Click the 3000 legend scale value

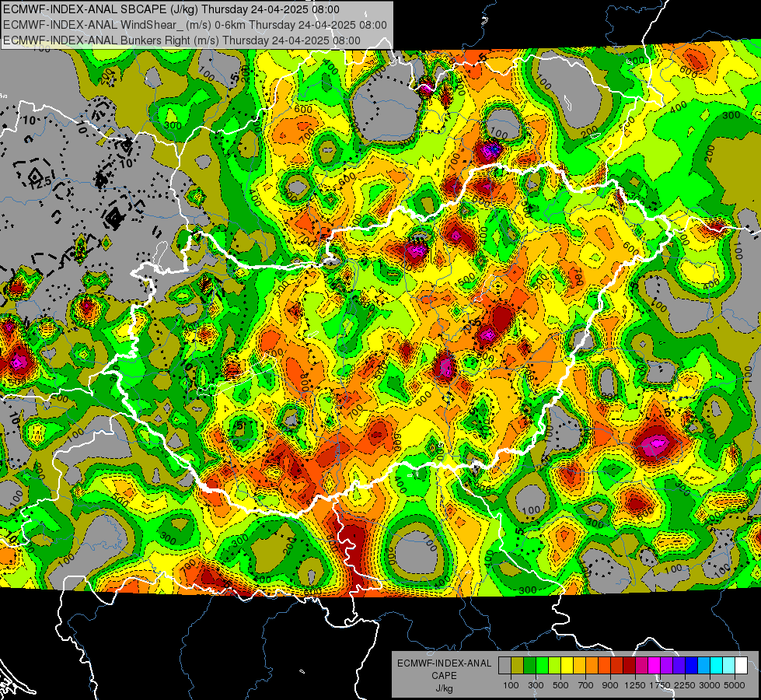pos(710,685)
